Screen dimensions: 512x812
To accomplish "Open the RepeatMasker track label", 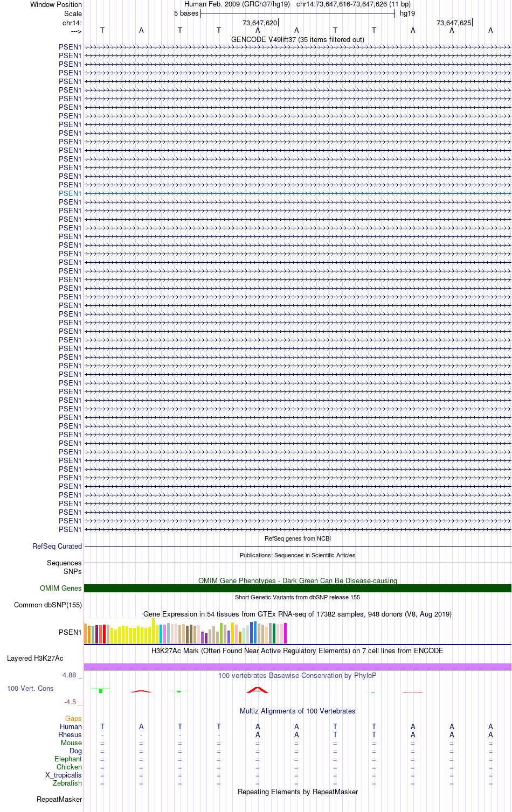I will click(59, 799).
